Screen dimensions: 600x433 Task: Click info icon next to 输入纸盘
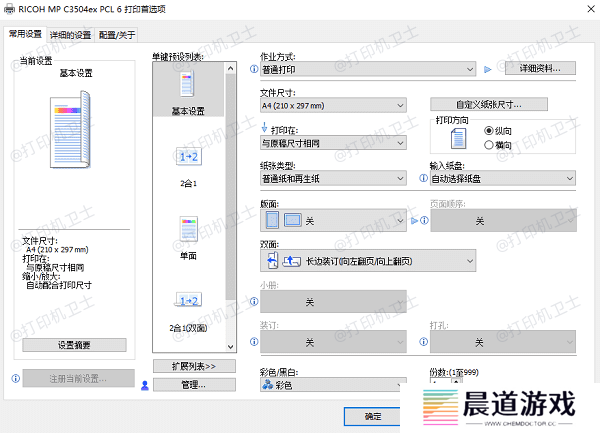[423, 178]
